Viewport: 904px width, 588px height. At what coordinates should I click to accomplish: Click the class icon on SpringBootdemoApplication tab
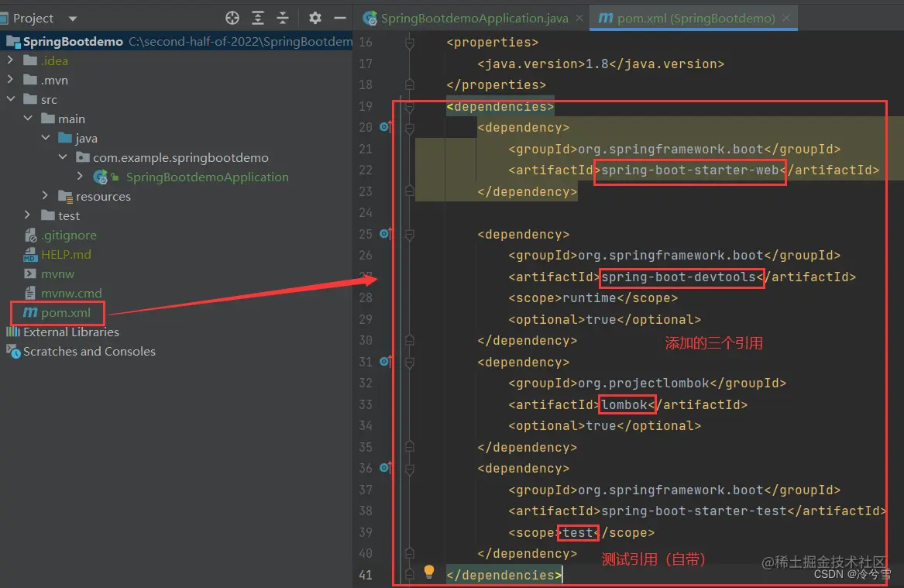click(370, 18)
